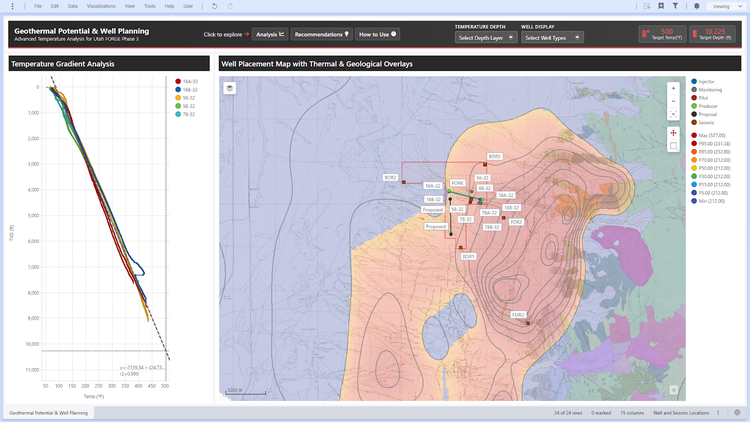Click the Producer legend item
This screenshot has height=422, width=750.
pos(705,106)
